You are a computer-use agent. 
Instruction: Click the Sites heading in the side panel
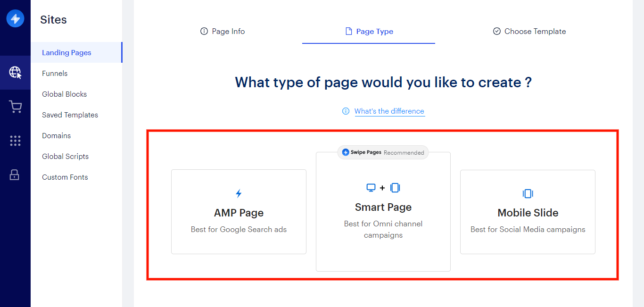point(53,20)
